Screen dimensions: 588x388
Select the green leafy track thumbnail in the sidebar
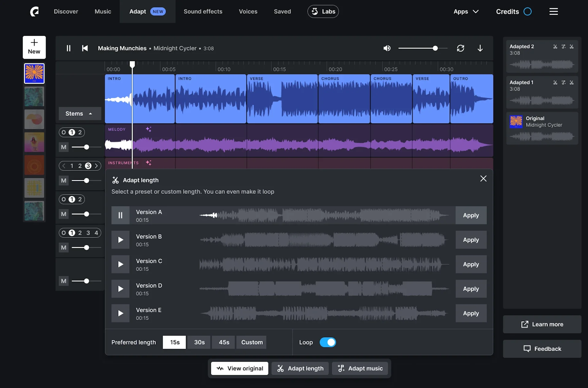pos(34,96)
